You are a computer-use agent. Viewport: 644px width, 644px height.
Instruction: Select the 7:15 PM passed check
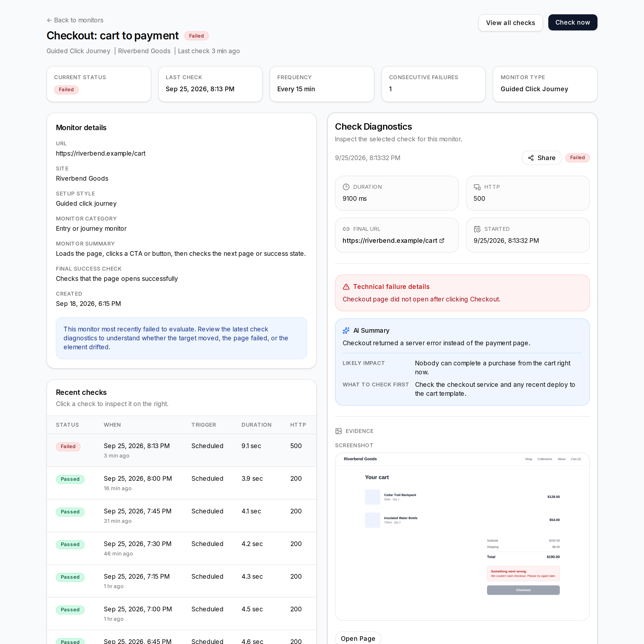(181, 581)
